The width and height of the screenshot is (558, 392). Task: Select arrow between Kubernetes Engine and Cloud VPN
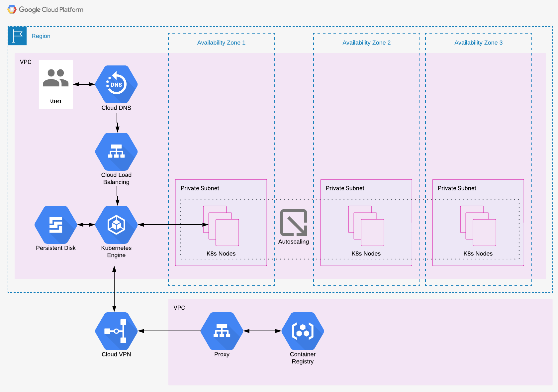tap(114, 289)
